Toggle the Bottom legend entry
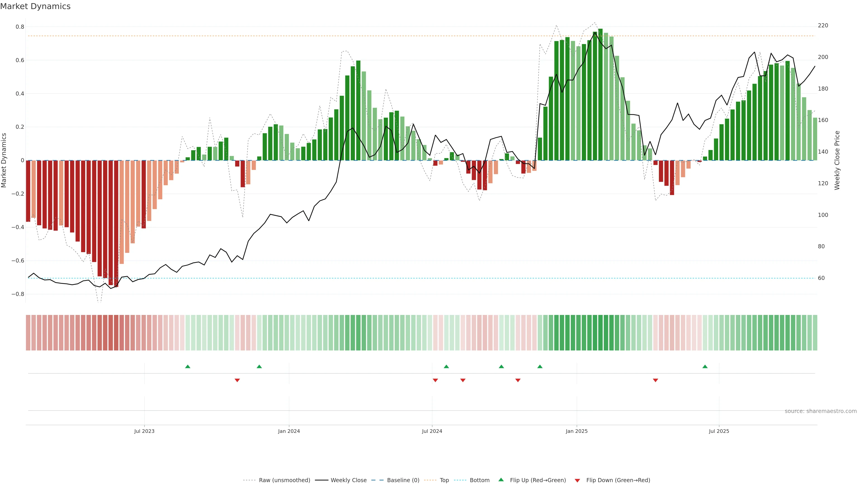This screenshot has height=488, width=868. point(479,480)
